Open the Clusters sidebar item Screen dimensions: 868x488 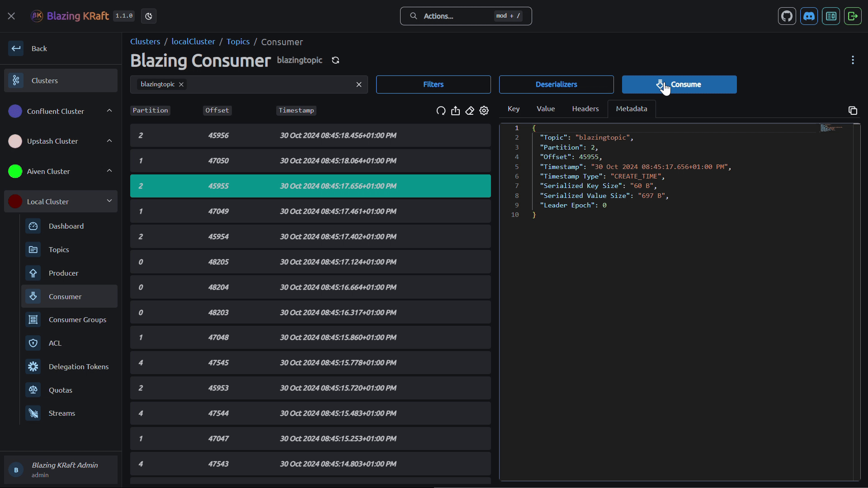61,80
